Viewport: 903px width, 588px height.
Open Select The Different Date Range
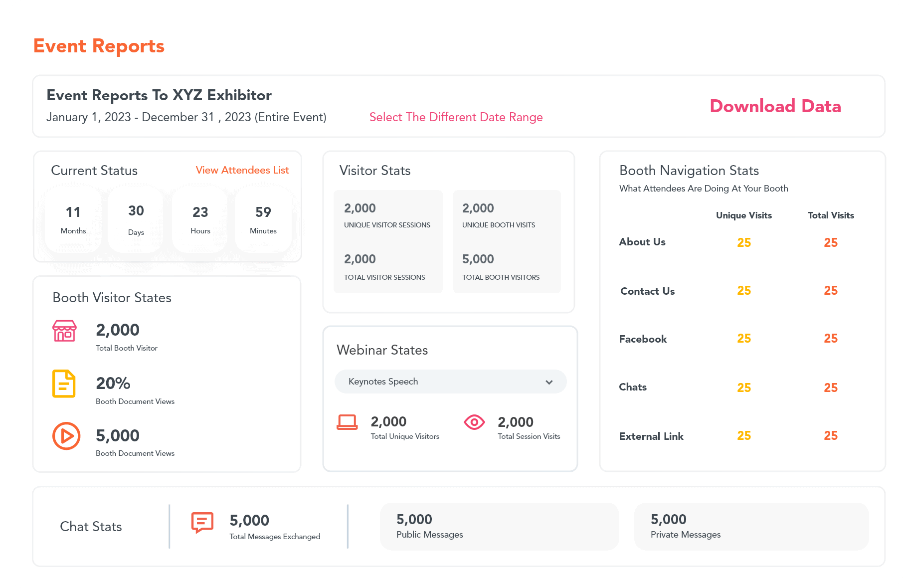456,117
